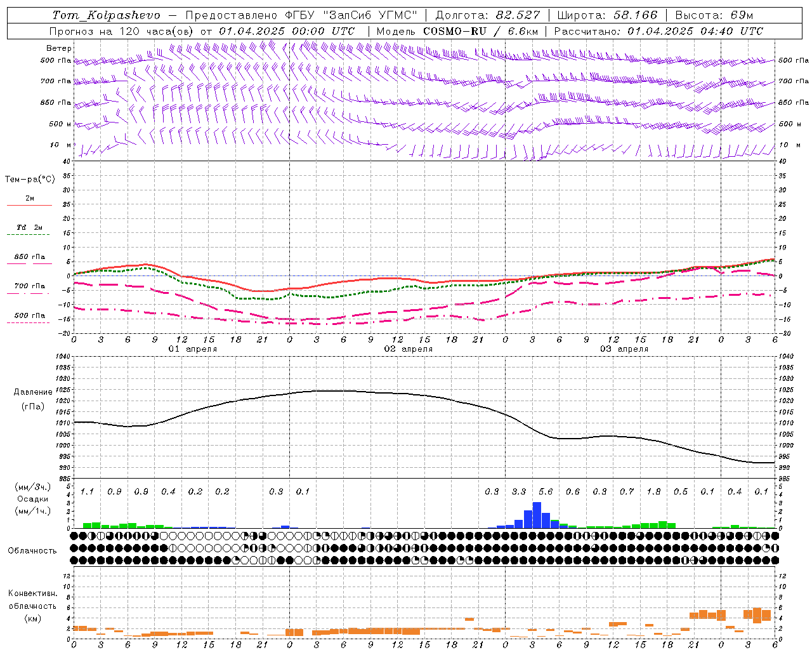Click the Модель COSMO-RU / 6.6км text
The image size is (812, 650).
tap(457, 31)
